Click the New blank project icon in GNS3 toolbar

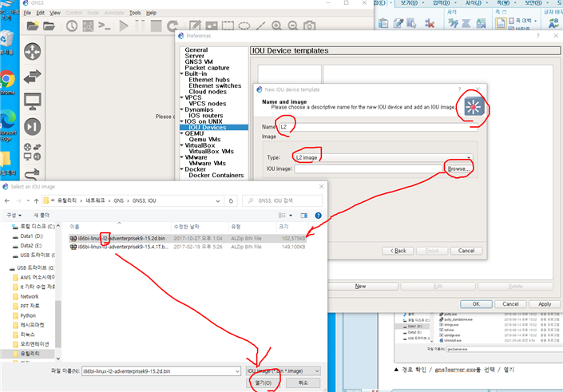(x=33, y=26)
